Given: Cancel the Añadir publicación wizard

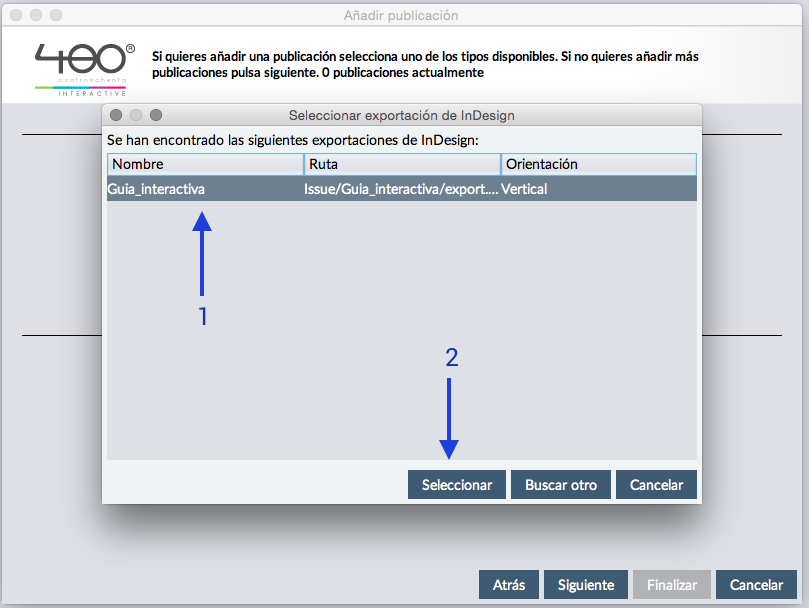Looking at the screenshot, I should [756, 584].
